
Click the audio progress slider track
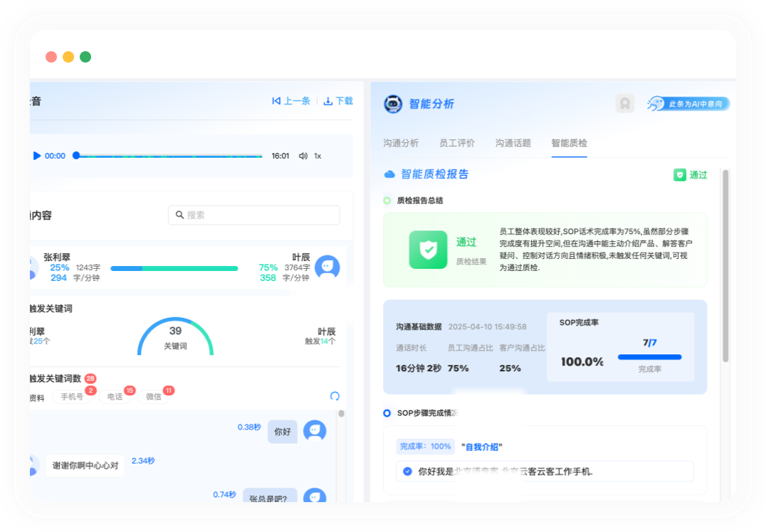click(169, 156)
